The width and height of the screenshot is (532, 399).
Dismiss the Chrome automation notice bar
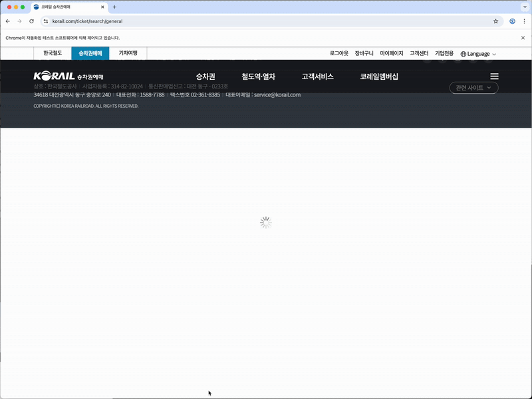tap(523, 38)
